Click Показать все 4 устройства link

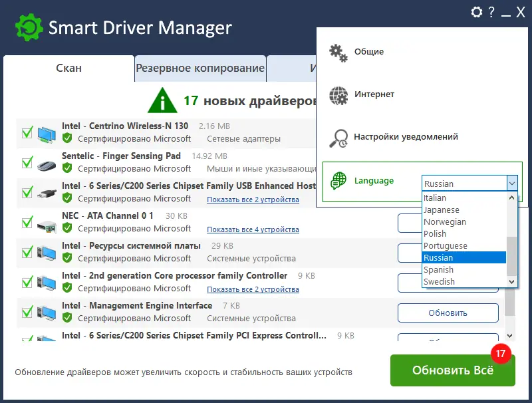[x=253, y=229]
